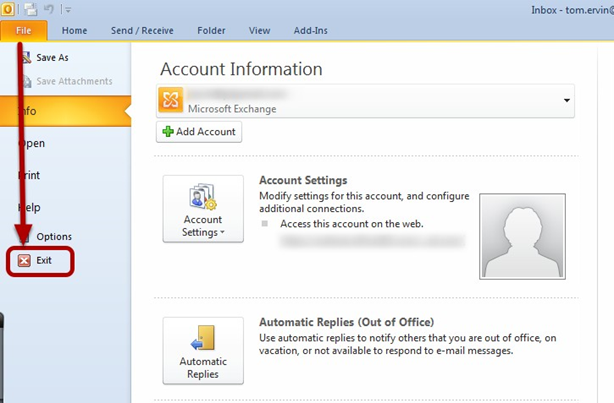The width and height of the screenshot is (614, 403).
Task: Click the Microsoft Exchange account icon
Action: tap(173, 100)
